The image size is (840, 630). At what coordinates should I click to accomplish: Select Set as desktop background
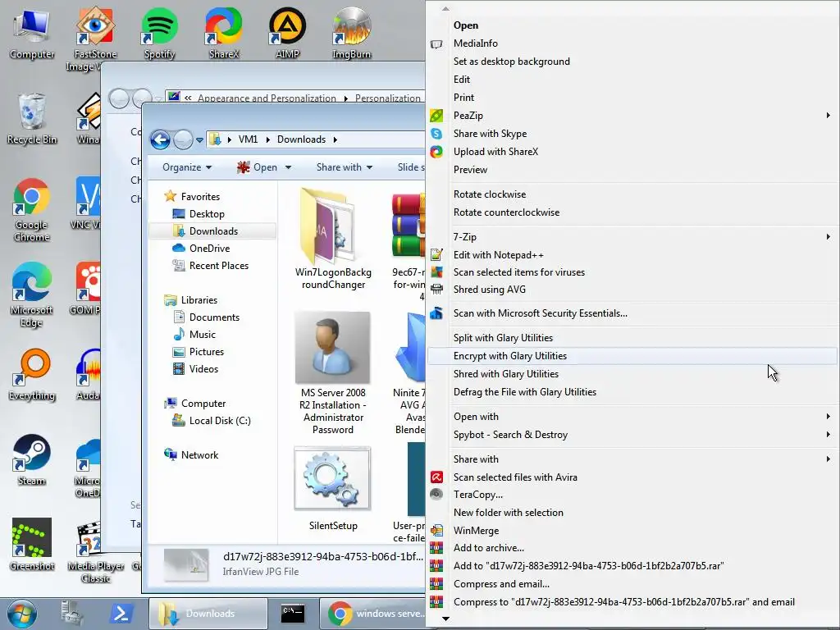pyautogui.click(x=632, y=62)
